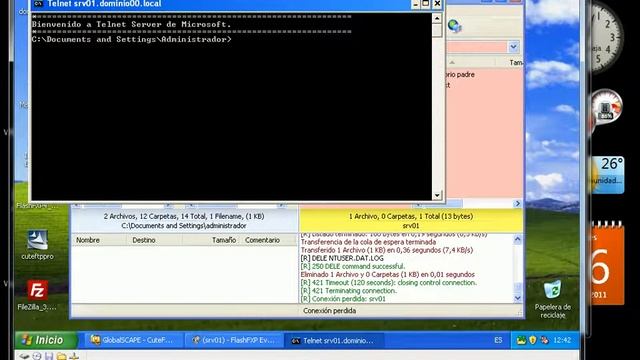Click FlashFXP log scroll down arrow
Screen dimensions: 640x360
(x=518, y=298)
